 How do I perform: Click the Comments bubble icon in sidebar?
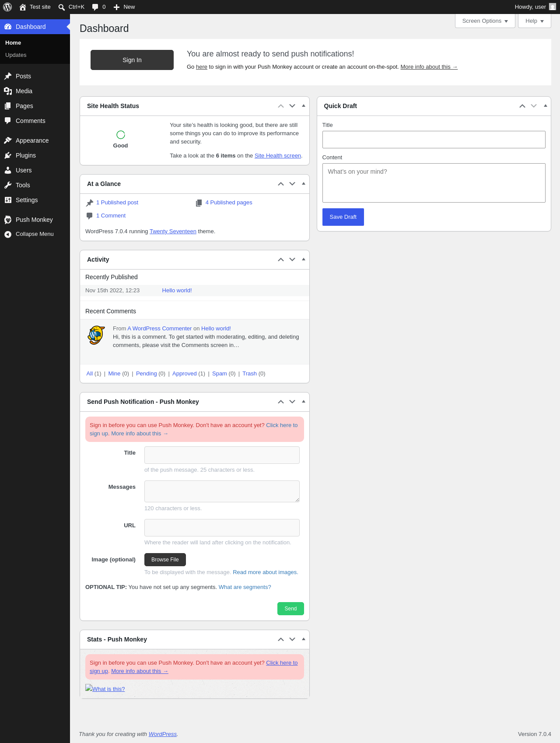click(8, 121)
